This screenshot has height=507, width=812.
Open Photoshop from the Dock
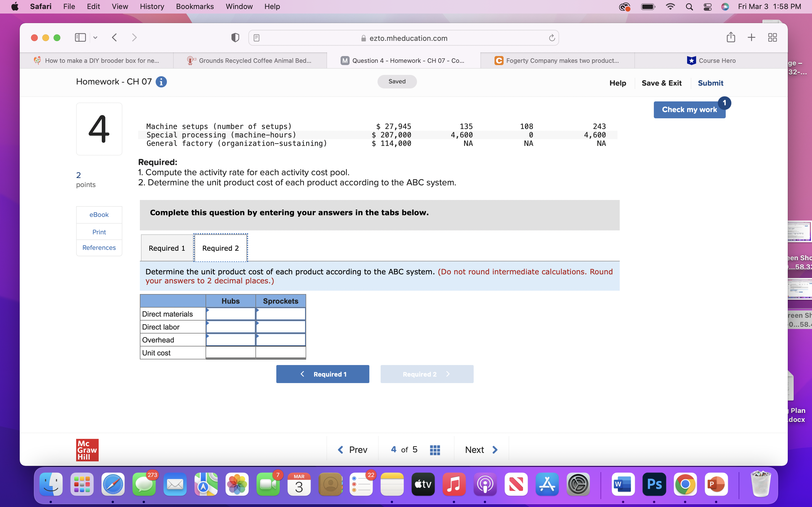click(x=654, y=484)
